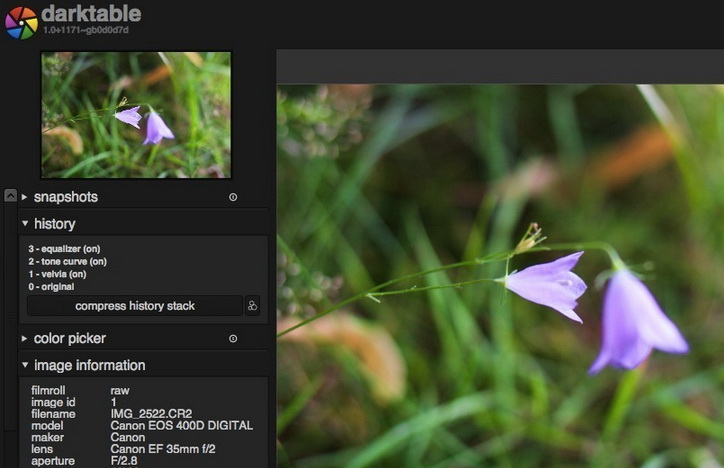Collapse the image information module
This screenshot has width=724, height=468.
(x=25, y=366)
